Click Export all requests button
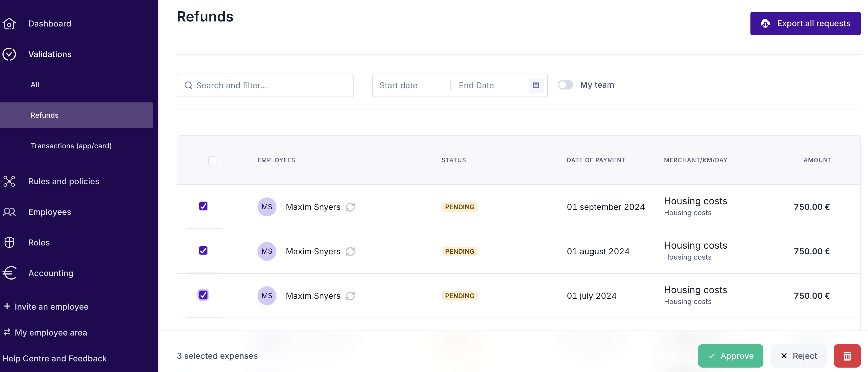868x372 pixels. pyautogui.click(x=805, y=24)
